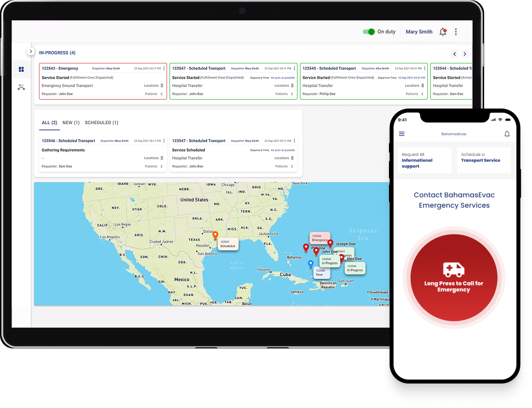Click 123545 In Progress map label
This screenshot has width=532, height=408.
click(330, 261)
